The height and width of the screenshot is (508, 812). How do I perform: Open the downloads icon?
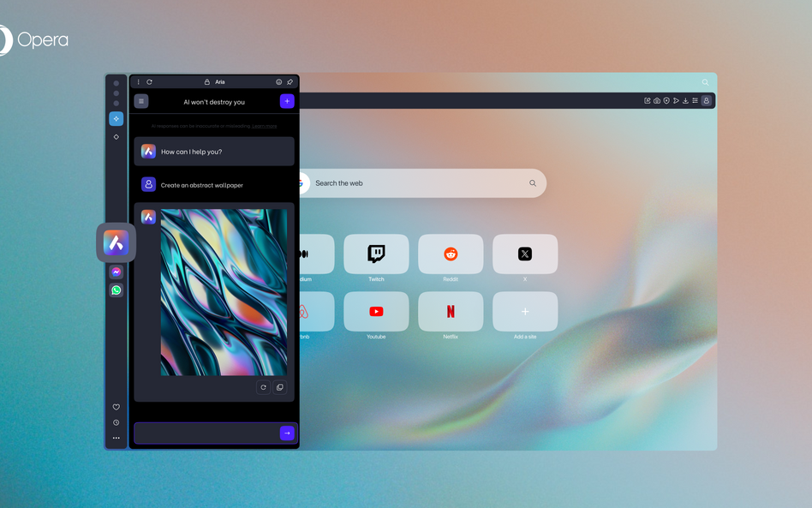pyautogui.click(x=685, y=100)
